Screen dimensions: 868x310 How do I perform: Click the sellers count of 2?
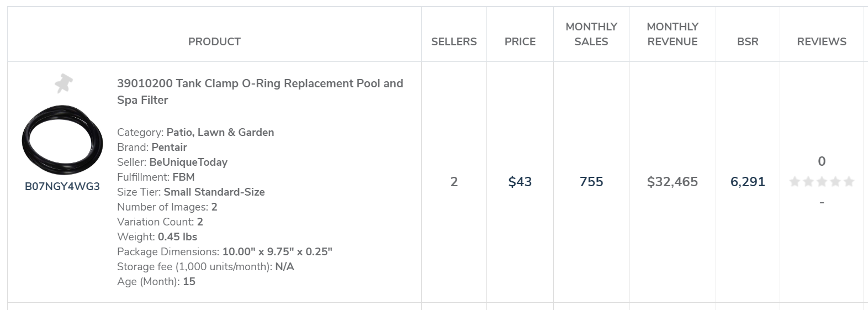(x=454, y=182)
